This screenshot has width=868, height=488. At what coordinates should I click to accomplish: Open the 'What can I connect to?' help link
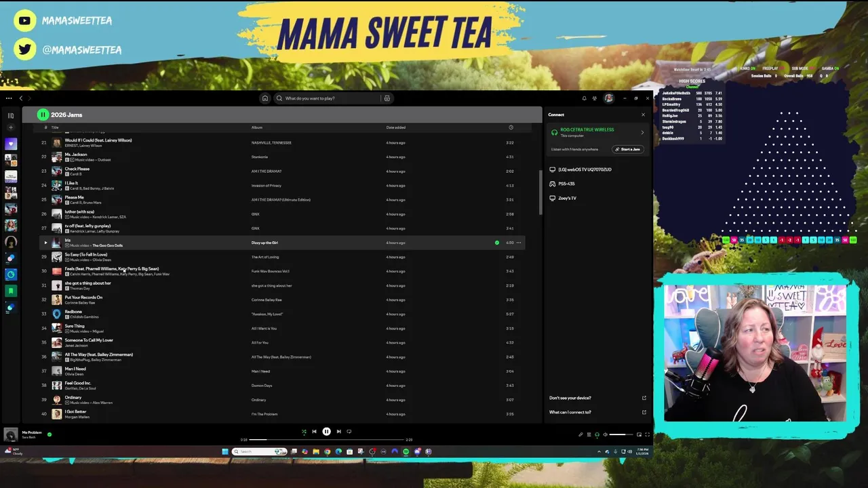(570, 412)
